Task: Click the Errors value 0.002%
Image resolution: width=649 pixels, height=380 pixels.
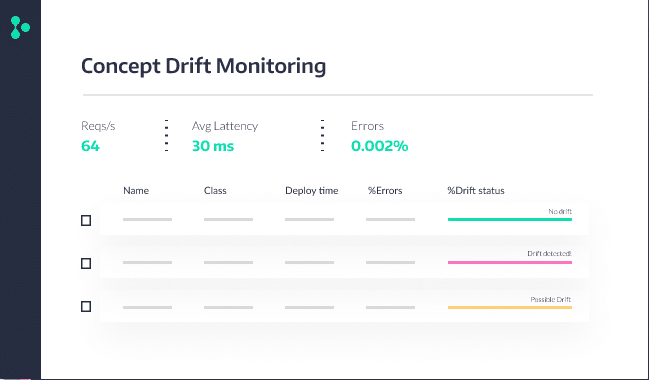Action: [380, 146]
